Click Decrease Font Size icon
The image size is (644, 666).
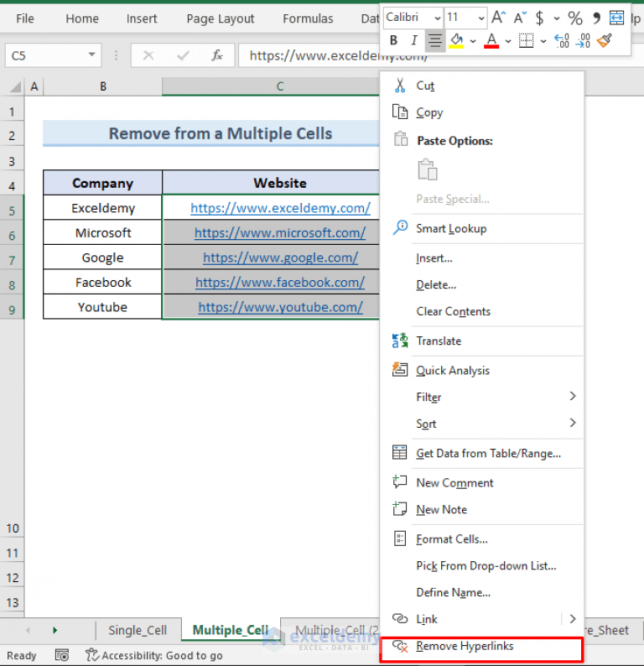520,18
